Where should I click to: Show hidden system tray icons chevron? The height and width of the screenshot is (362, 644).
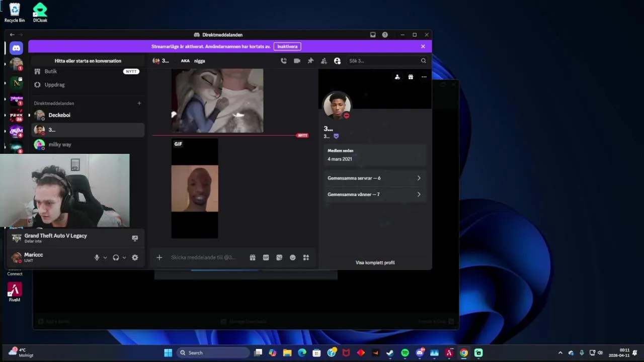click(560, 352)
